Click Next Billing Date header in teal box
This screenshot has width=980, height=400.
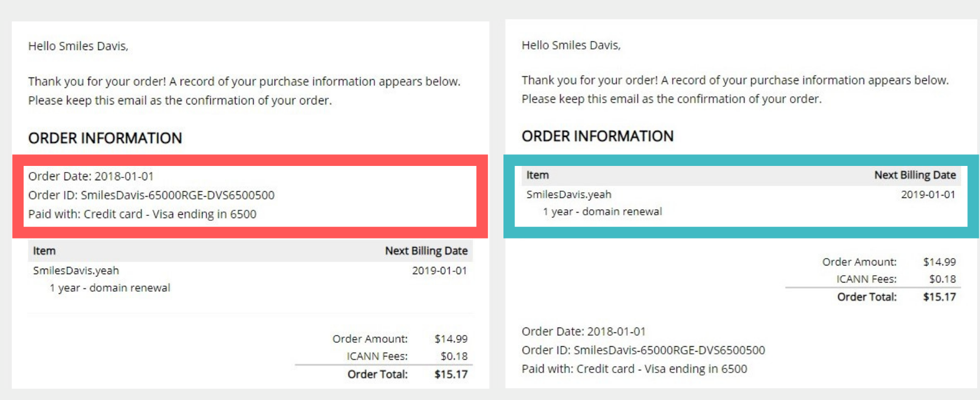[x=915, y=175]
